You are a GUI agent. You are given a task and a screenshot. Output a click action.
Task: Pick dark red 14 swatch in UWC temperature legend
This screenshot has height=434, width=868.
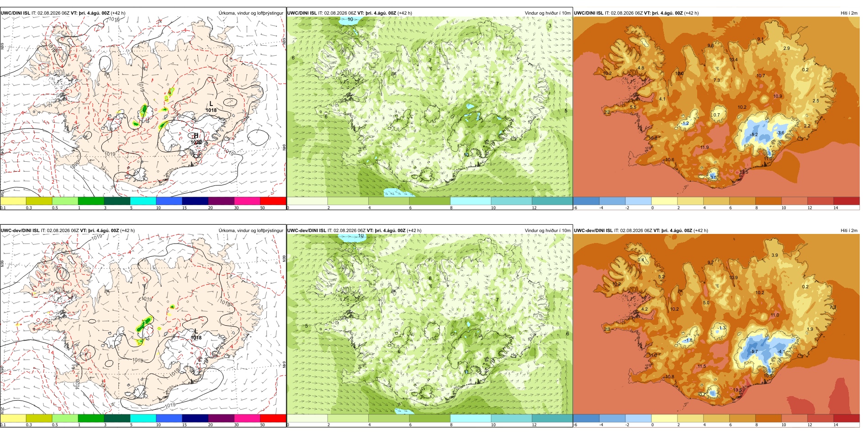click(x=847, y=201)
